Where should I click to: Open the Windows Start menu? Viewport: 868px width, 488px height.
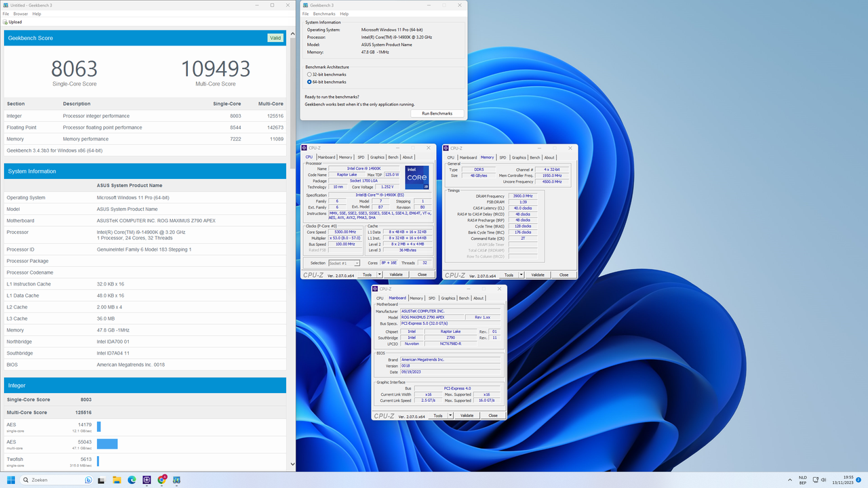12,480
